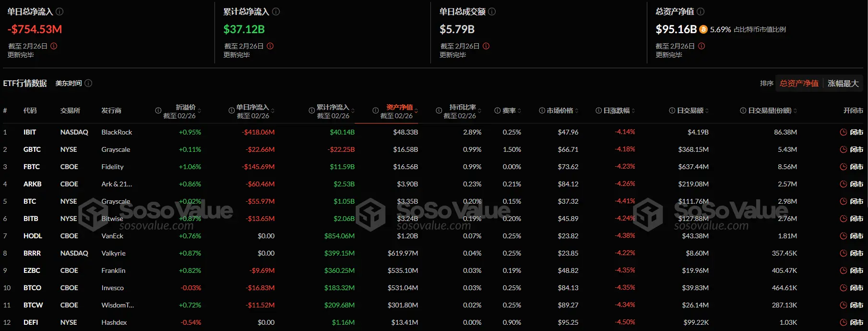Screen dimensions: 868x331
Task: Click the ETF行情数据 section title
Action: (x=25, y=83)
